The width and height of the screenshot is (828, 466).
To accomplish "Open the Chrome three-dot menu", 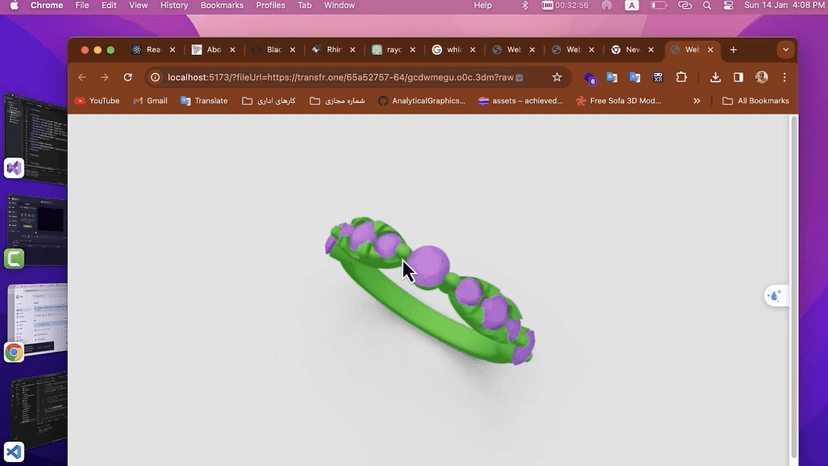I will coord(784,77).
